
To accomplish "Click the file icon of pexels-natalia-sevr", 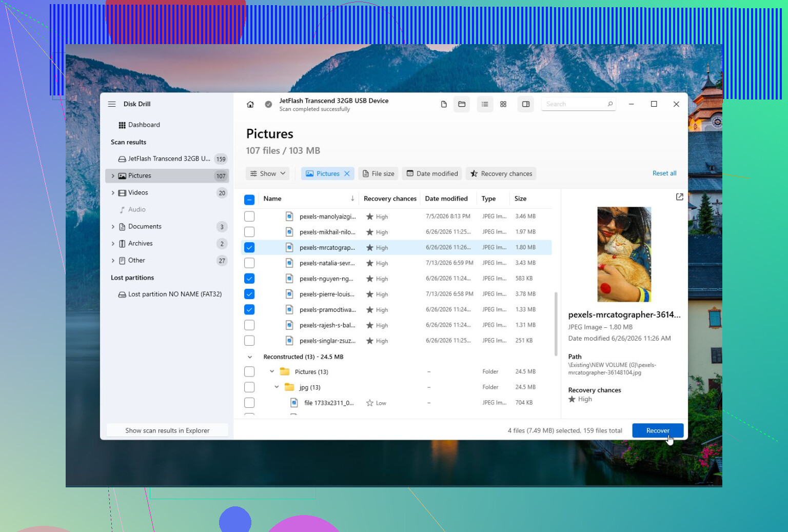I will [289, 263].
